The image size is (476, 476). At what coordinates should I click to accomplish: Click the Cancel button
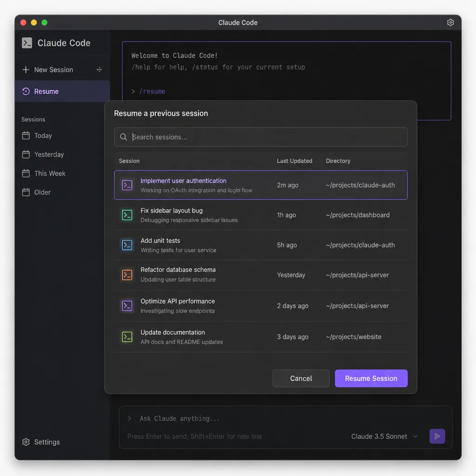(301, 378)
